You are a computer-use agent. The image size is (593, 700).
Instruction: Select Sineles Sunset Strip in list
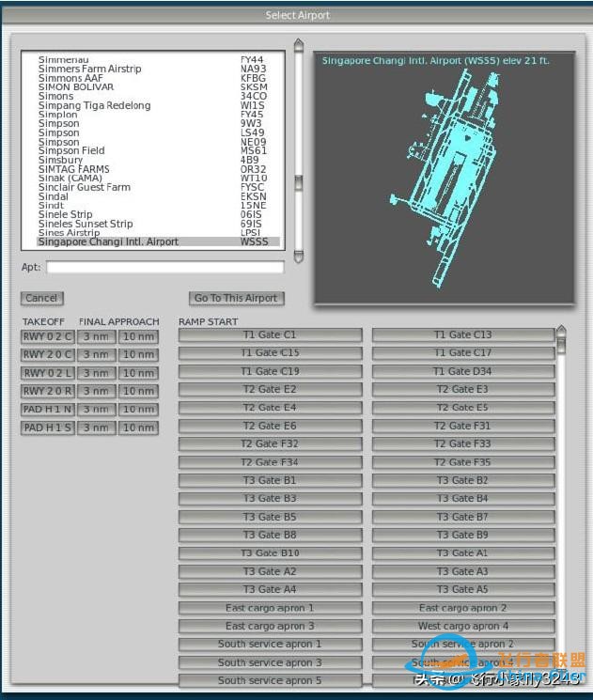tap(158, 224)
